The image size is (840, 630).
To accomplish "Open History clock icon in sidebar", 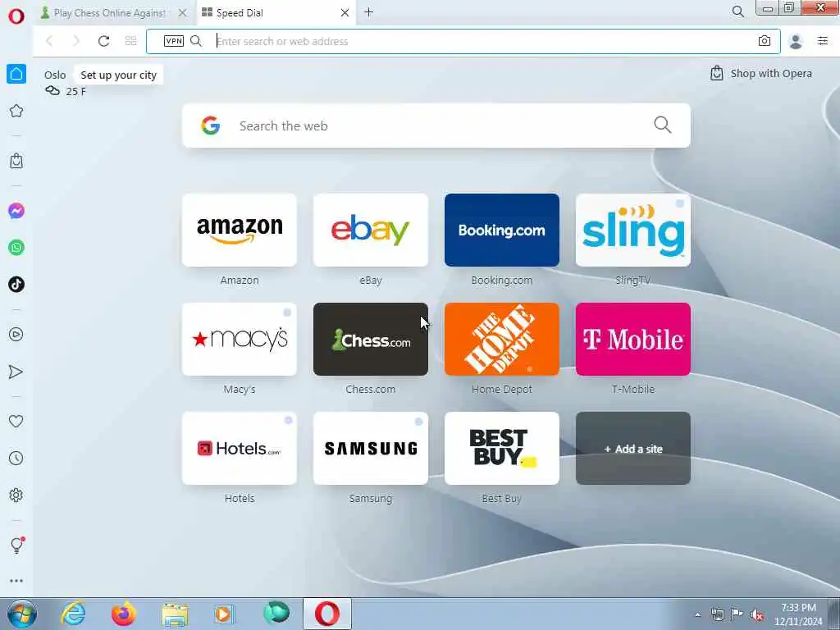I will [16, 458].
